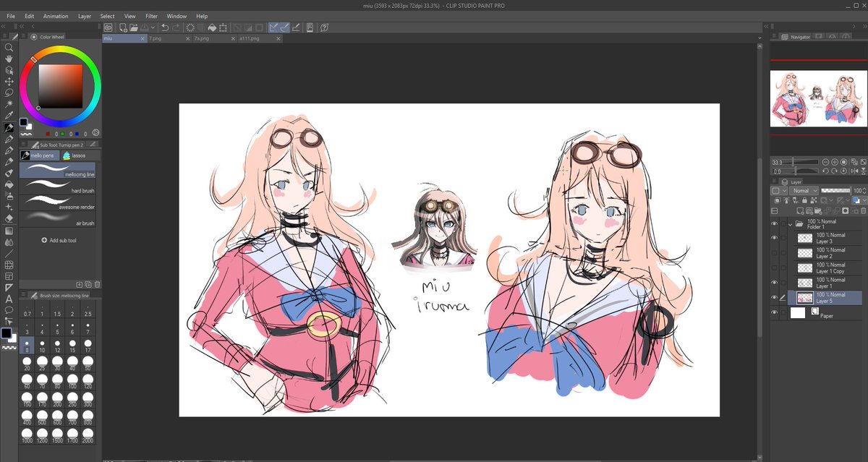This screenshot has height=462, width=868.
Task: Click Add sub tool
Action: 59,240
